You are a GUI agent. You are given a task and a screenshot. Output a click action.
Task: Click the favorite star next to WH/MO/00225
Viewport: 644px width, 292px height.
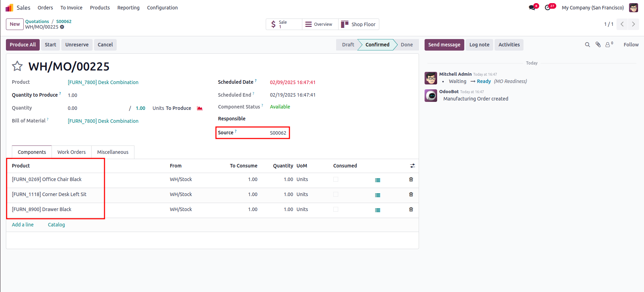[x=17, y=66]
